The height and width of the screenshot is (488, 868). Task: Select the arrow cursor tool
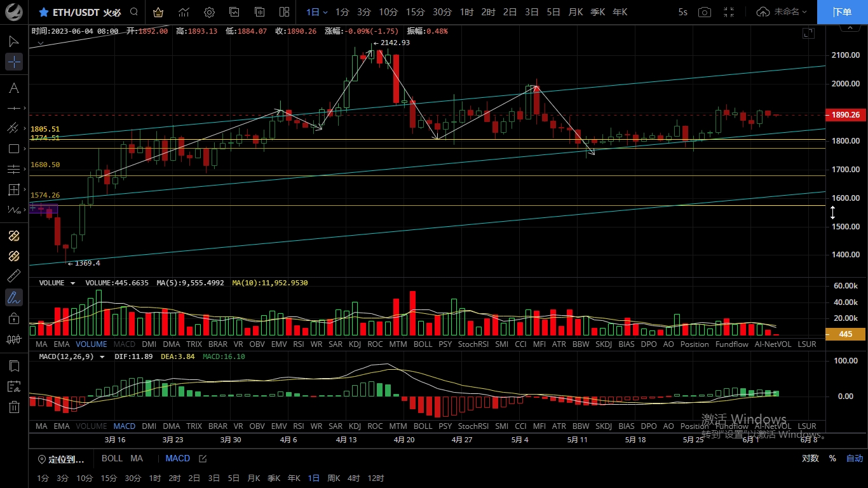[14, 41]
